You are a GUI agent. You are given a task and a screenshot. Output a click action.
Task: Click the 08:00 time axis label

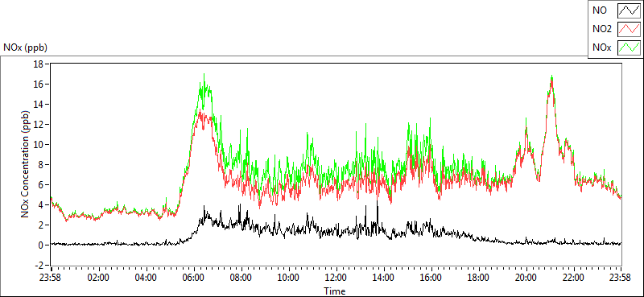pyautogui.click(x=241, y=278)
